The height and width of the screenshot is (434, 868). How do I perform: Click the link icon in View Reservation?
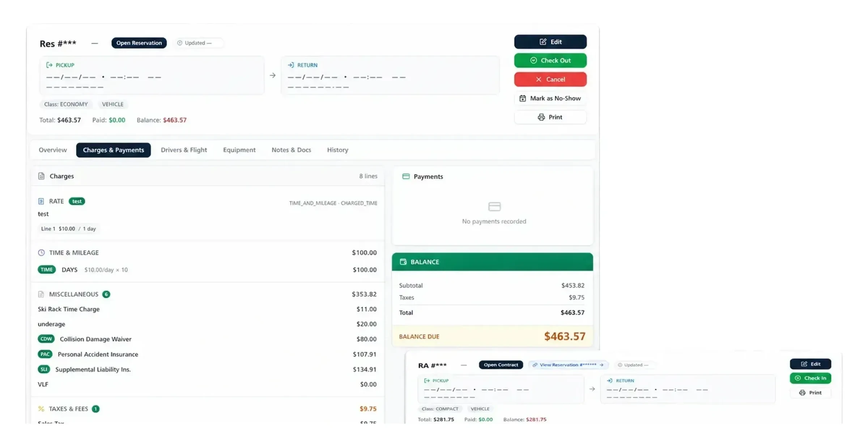(x=535, y=365)
